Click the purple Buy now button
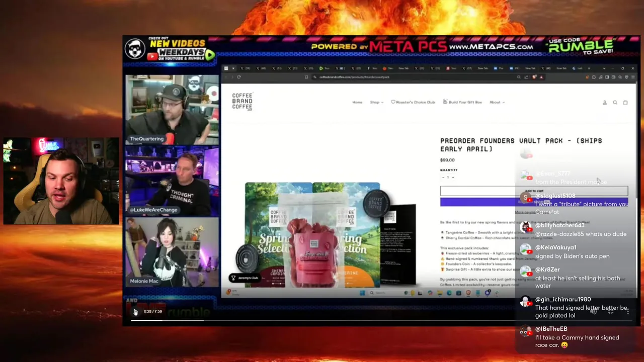The height and width of the screenshot is (362, 644). pos(534,202)
